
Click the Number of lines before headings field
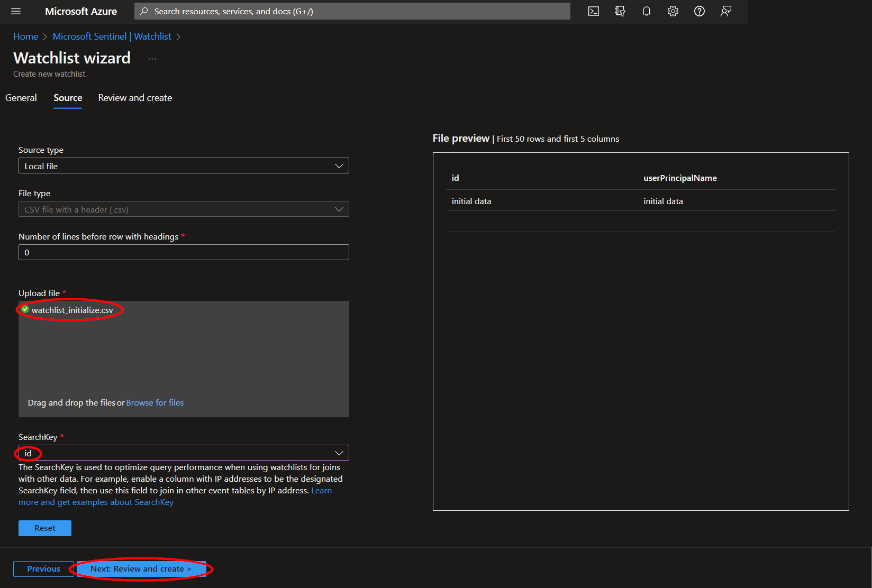[184, 252]
